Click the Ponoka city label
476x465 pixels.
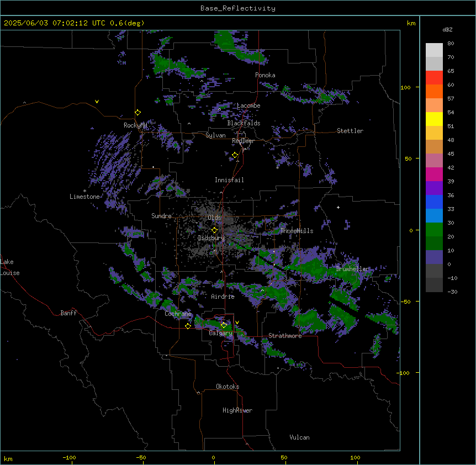coord(265,75)
